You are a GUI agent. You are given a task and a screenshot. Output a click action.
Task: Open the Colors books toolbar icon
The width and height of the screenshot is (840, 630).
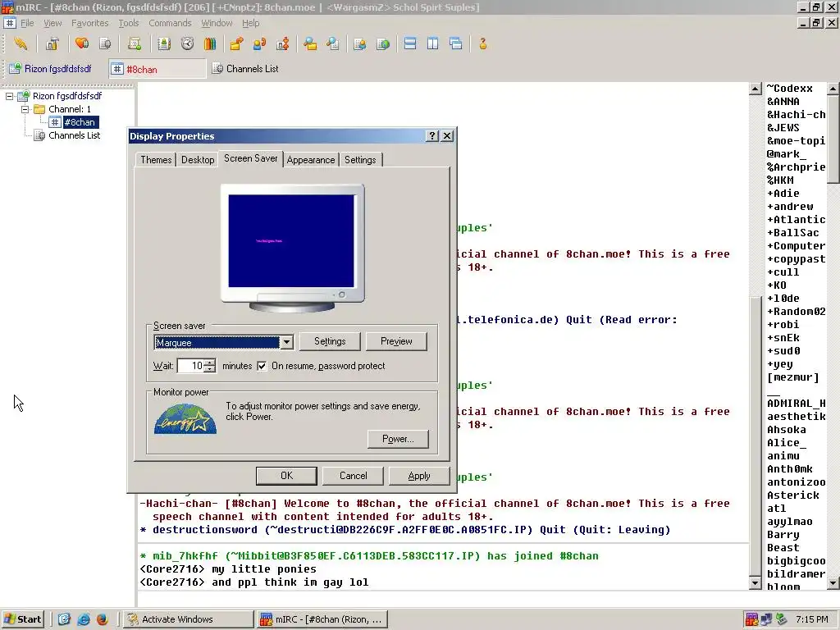click(210, 44)
